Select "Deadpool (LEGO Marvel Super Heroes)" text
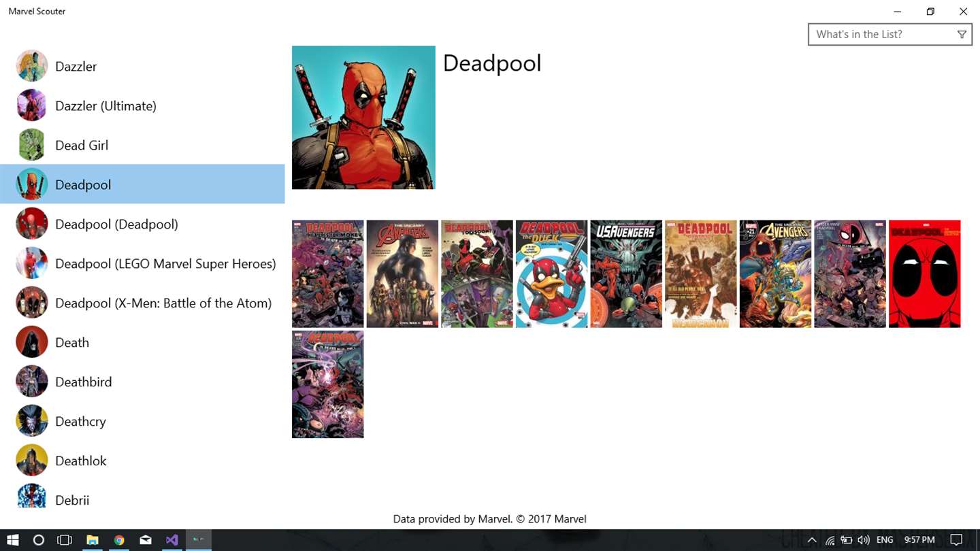The image size is (980, 551). tap(165, 264)
